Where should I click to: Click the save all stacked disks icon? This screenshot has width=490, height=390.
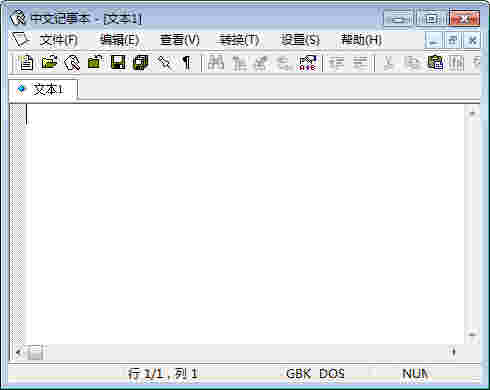click(x=141, y=63)
